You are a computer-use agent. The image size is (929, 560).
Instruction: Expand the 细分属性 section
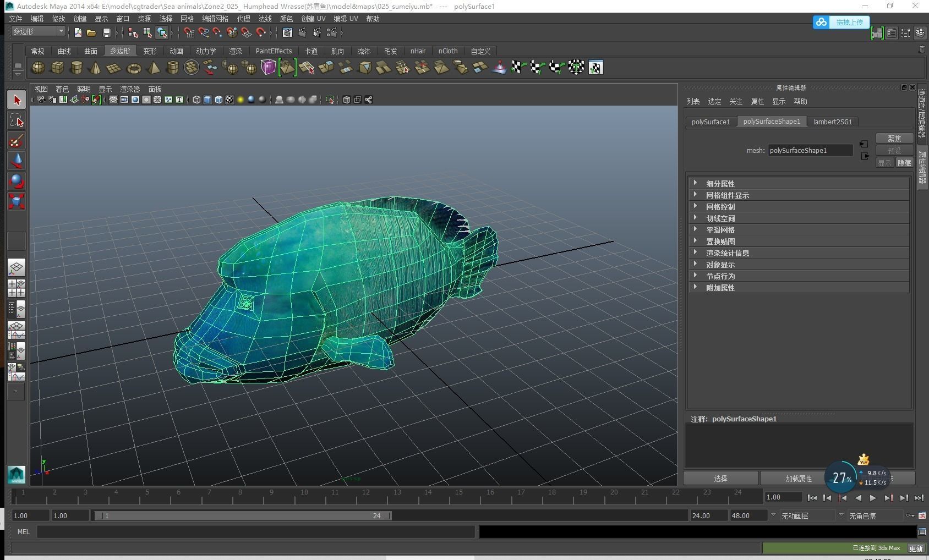798,183
